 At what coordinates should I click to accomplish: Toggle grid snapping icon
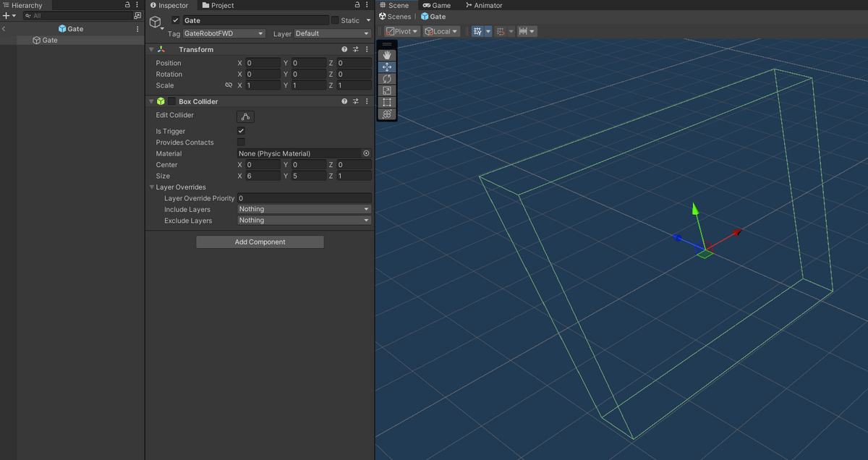501,31
